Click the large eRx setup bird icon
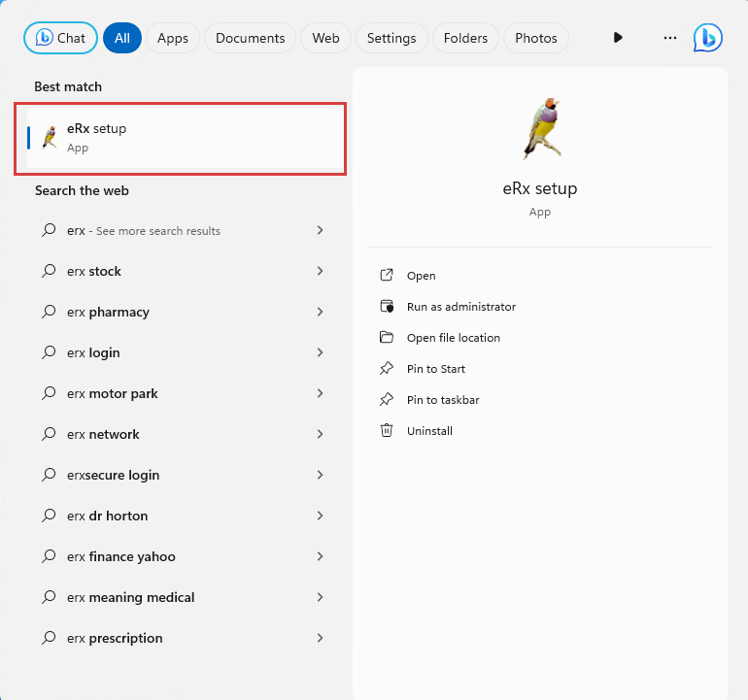 tap(540, 128)
